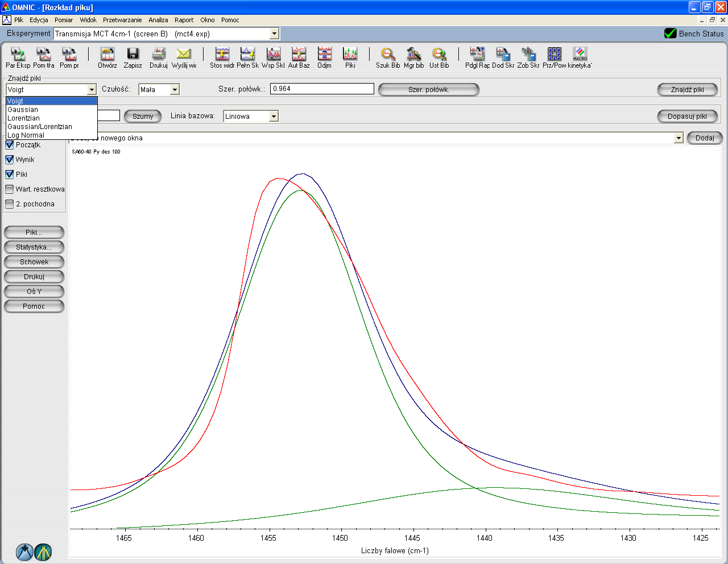Click the Schowek side button
The image size is (728, 564).
(x=34, y=262)
